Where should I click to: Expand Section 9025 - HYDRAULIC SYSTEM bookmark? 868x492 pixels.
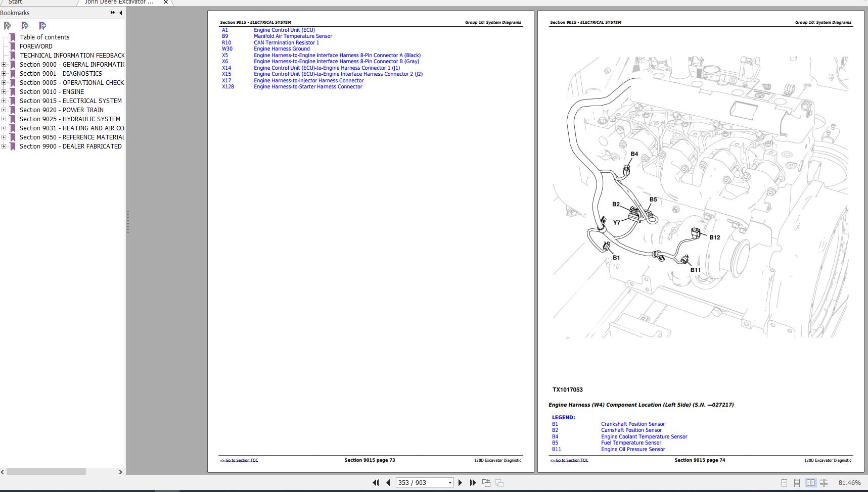[4, 119]
